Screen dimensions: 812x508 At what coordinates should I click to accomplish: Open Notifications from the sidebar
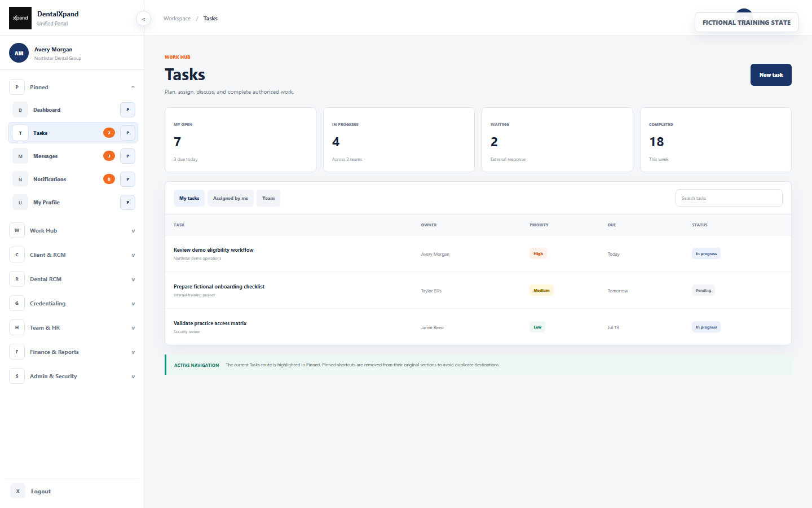(x=50, y=179)
